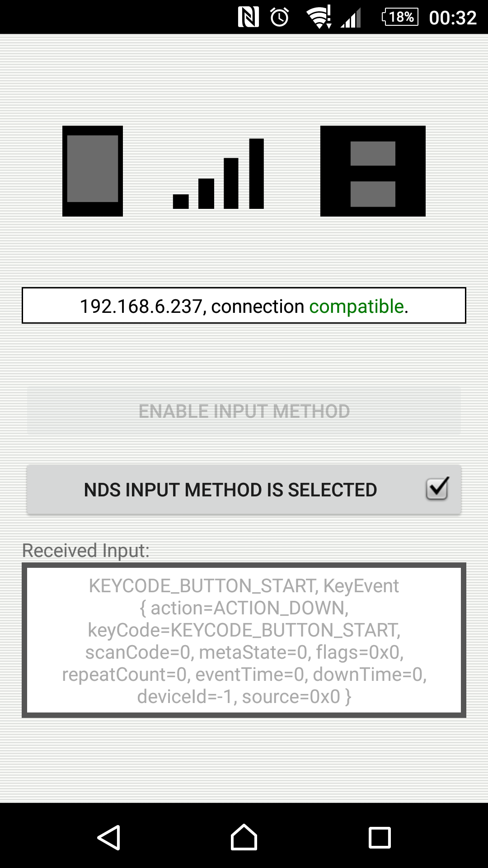Tap the cellular signal status icon
The height and width of the screenshot is (868, 488).
(x=351, y=18)
